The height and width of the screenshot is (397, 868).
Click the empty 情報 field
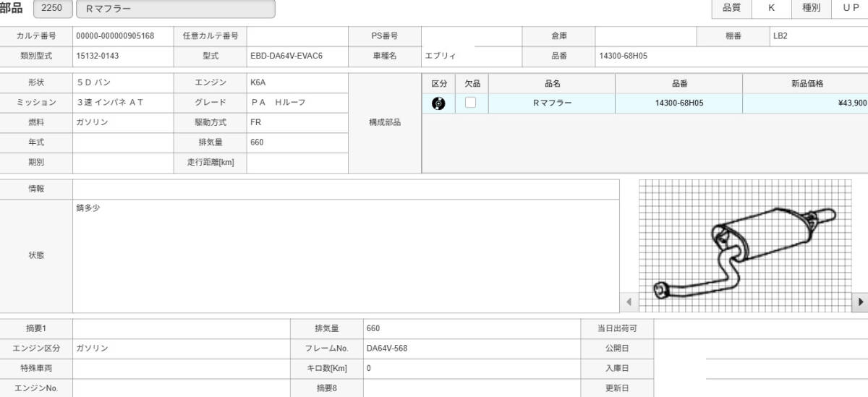pyautogui.click(x=346, y=189)
